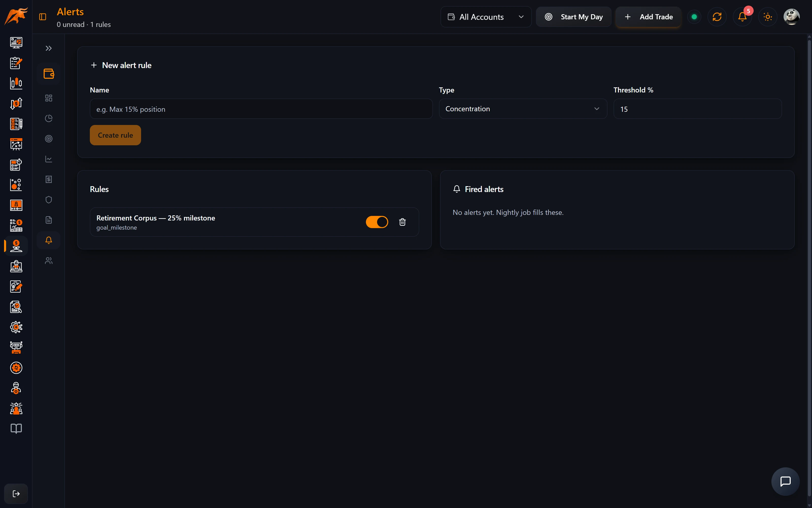Image resolution: width=812 pixels, height=508 pixels.
Task: Select the active plant-dollar wealth item
Action: pyautogui.click(x=16, y=246)
